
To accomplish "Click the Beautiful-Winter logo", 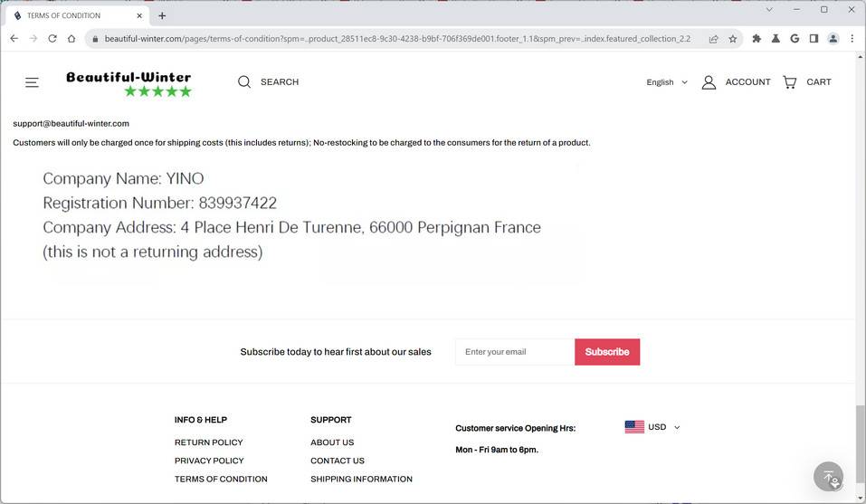I will [x=128, y=83].
